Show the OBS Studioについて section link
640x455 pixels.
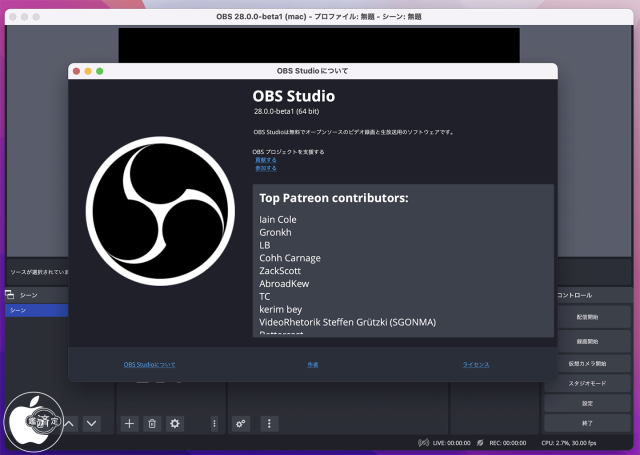click(149, 364)
